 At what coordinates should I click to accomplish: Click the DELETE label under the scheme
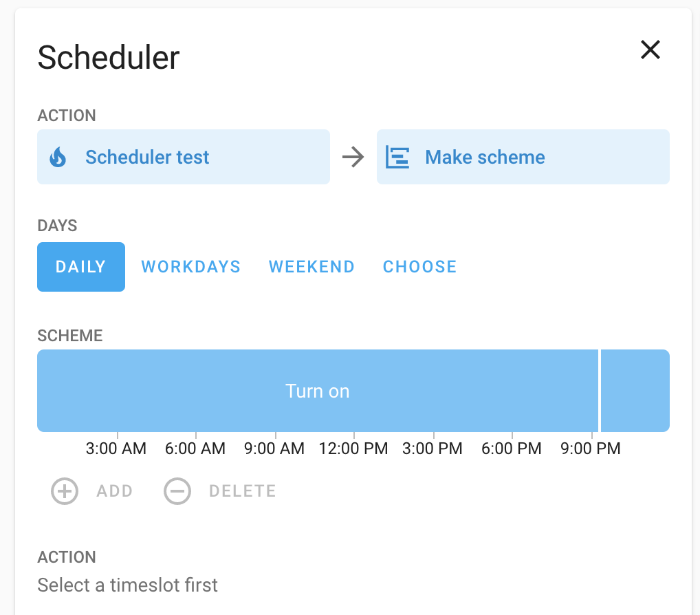pos(241,491)
